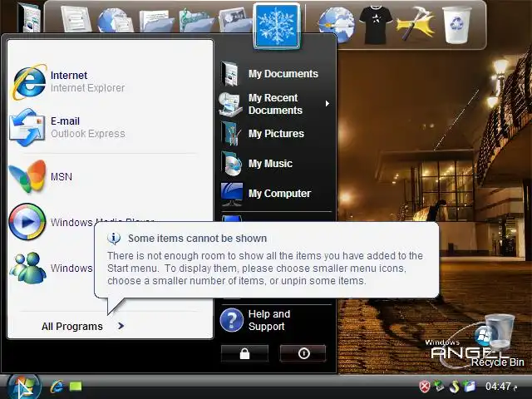Click the Start orb button
The image size is (532, 399).
coord(23,387)
